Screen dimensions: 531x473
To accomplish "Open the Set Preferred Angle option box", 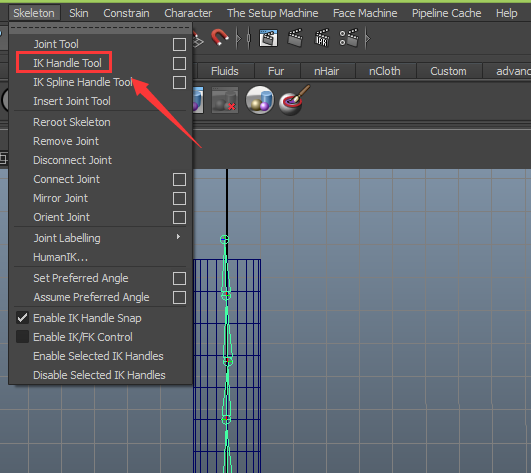I will (x=179, y=278).
